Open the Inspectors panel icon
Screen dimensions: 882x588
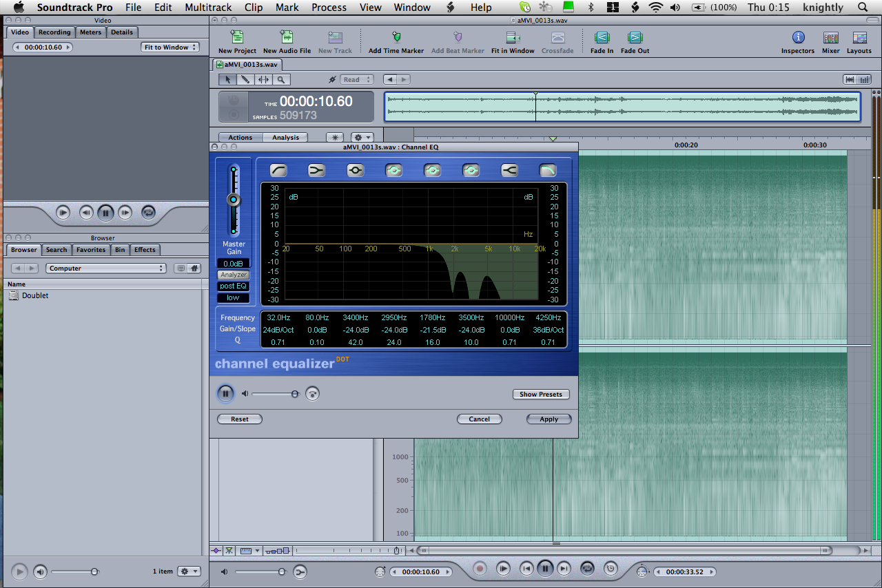(798, 38)
